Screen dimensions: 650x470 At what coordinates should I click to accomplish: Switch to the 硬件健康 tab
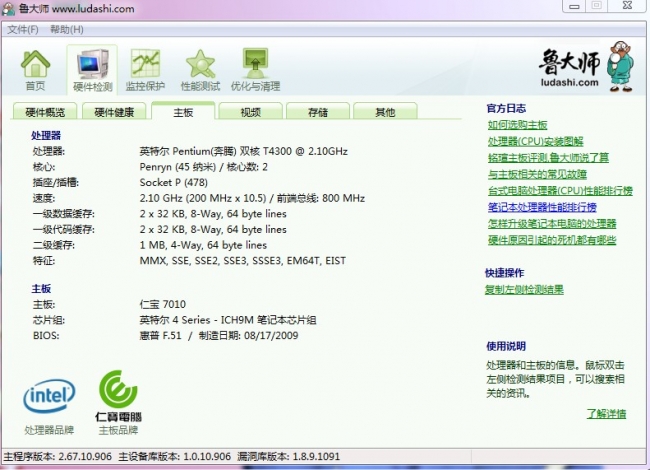[x=114, y=112]
